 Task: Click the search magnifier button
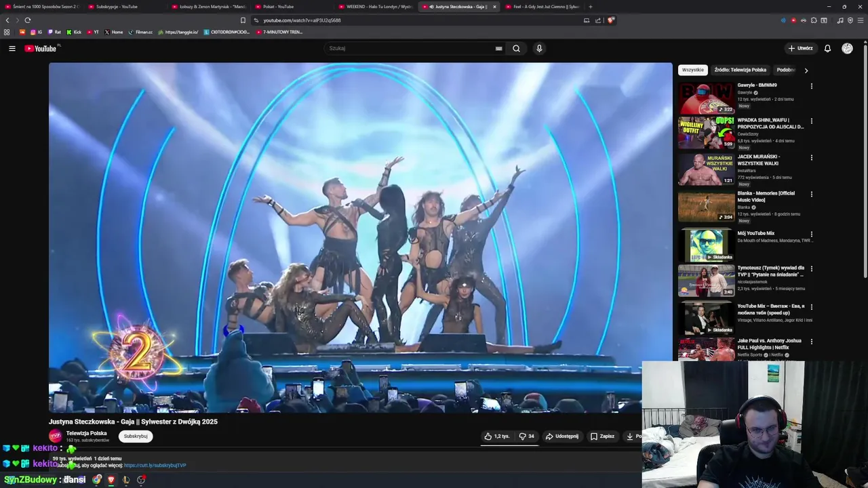coord(516,48)
